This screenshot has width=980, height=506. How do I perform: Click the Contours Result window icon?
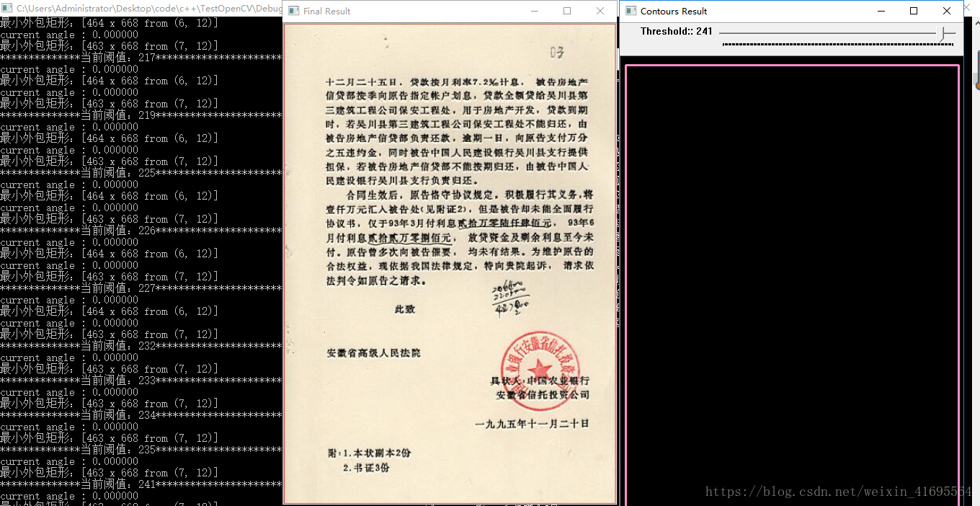pyautogui.click(x=631, y=11)
